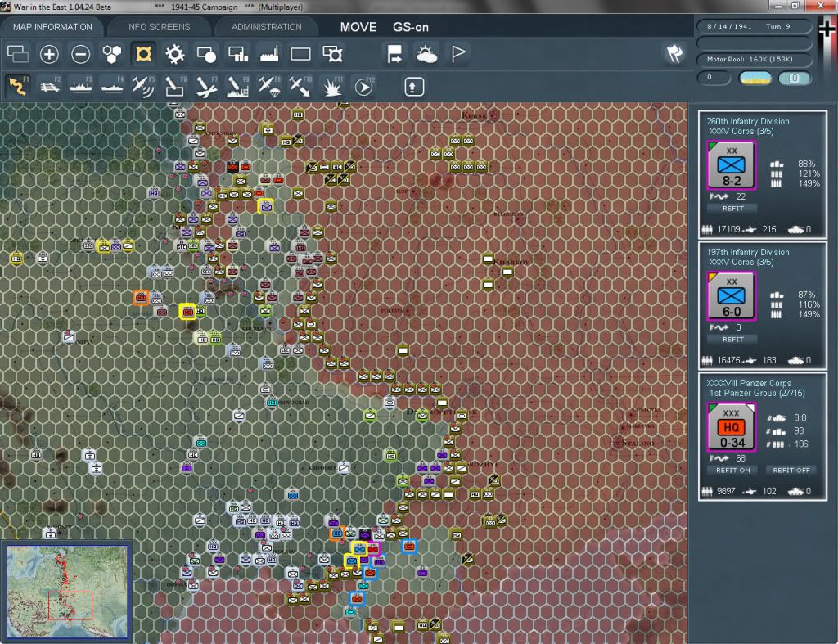Select the F2 Rail mode icon
Screen dimensions: 838x644
[x=50, y=86]
